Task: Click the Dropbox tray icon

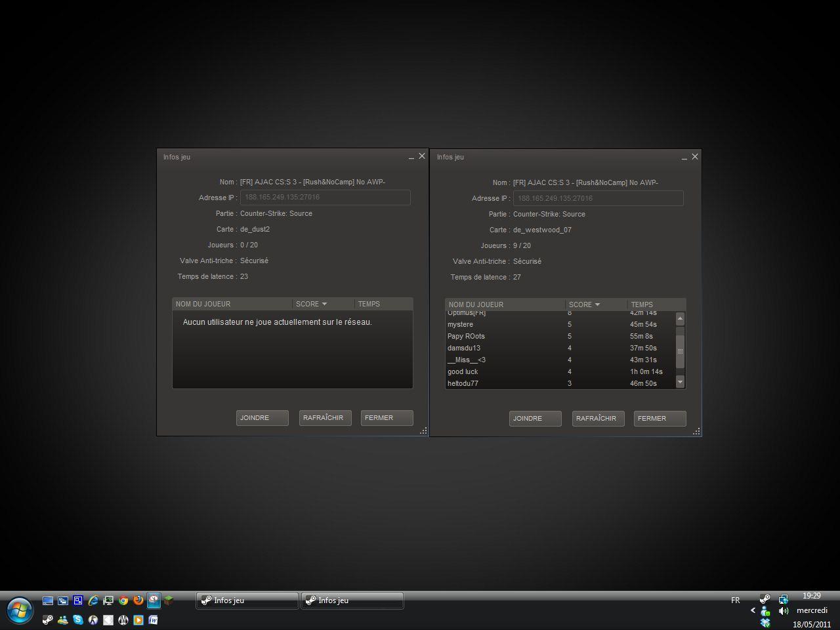Action: click(765, 622)
